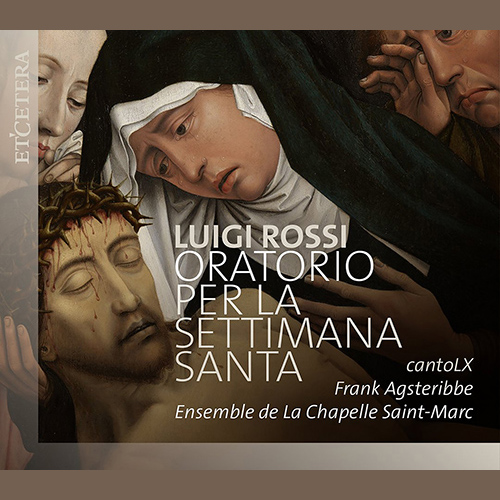This screenshot has width=500, height=500.
Task: Select Ensemble de La Chapelle Saint-Marc text
Action: [324, 412]
